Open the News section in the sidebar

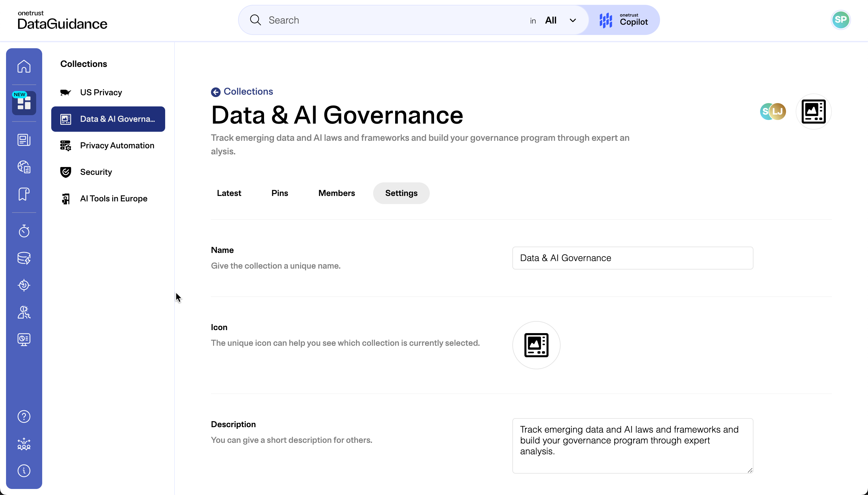click(24, 139)
